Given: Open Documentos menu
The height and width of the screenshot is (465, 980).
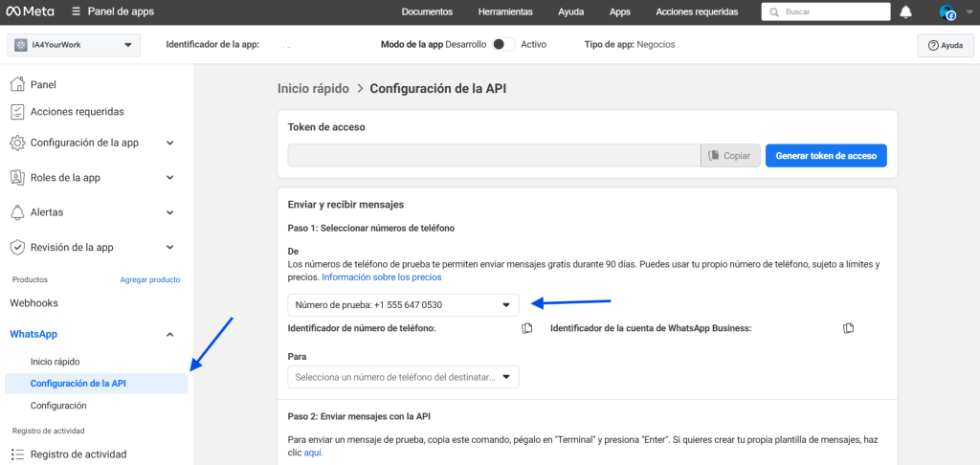Looking at the screenshot, I should (427, 11).
